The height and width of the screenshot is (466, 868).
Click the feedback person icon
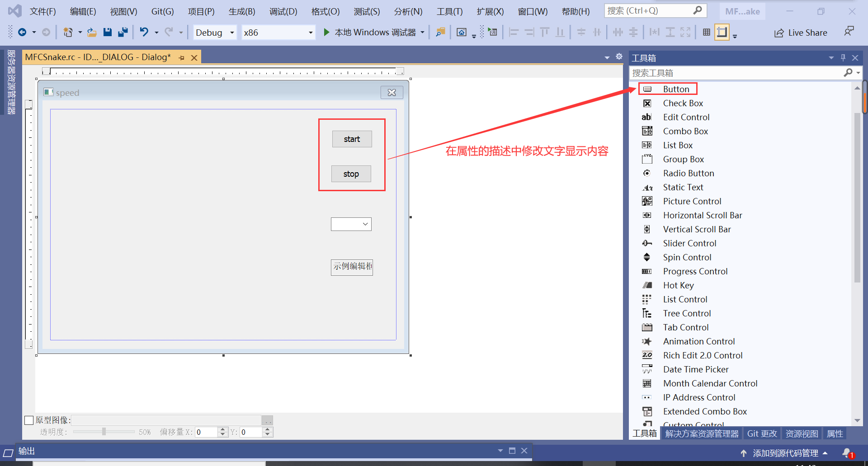(849, 32)
